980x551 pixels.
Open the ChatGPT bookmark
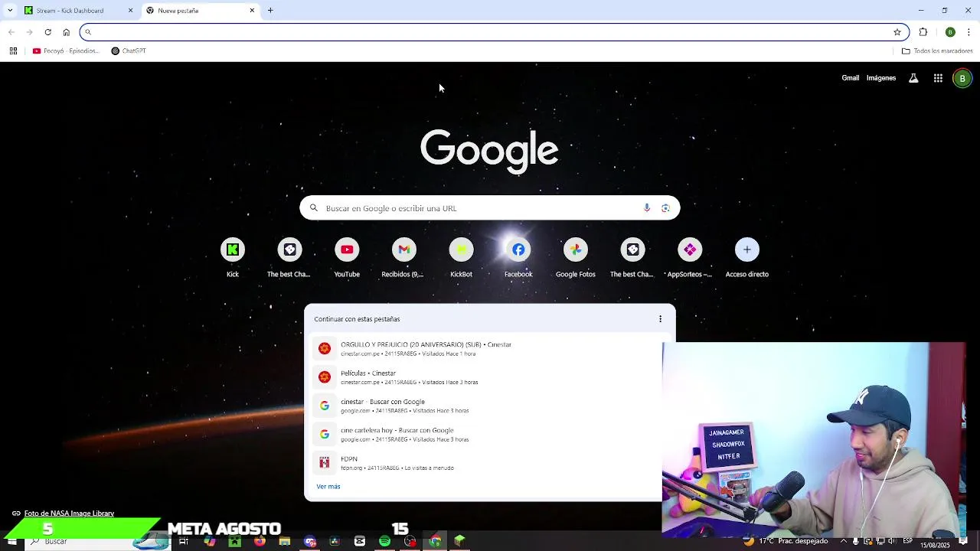(129, 51)
